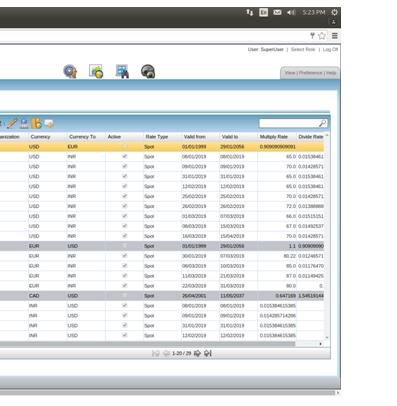Bookmark this page with the star icon
This screenshot has height=406, width=397.
tap(322, 36)
